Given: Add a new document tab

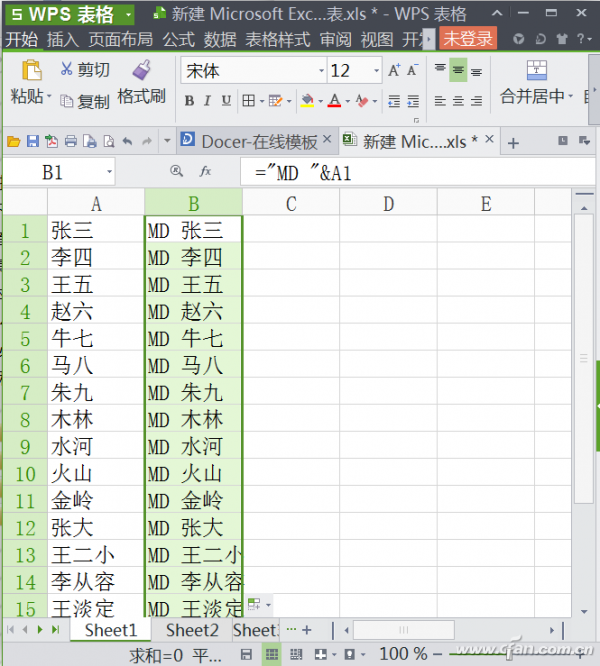Looking at the screenshot, I should coord(513,143).
